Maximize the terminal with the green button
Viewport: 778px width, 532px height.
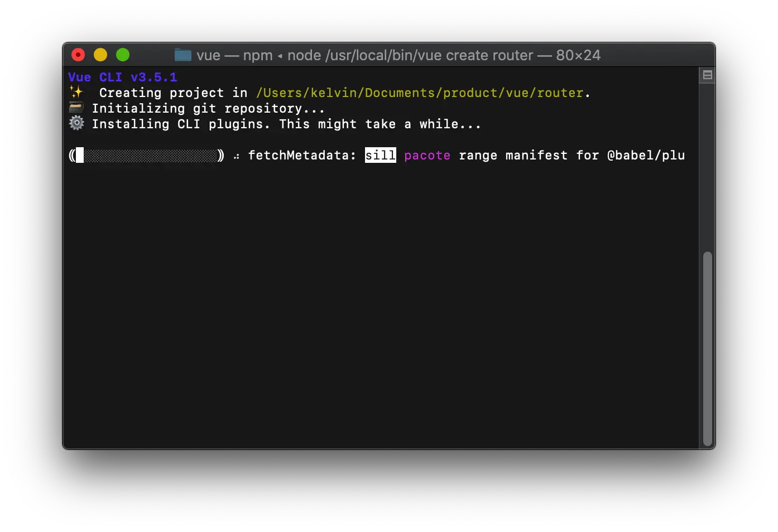coord(123,55)
